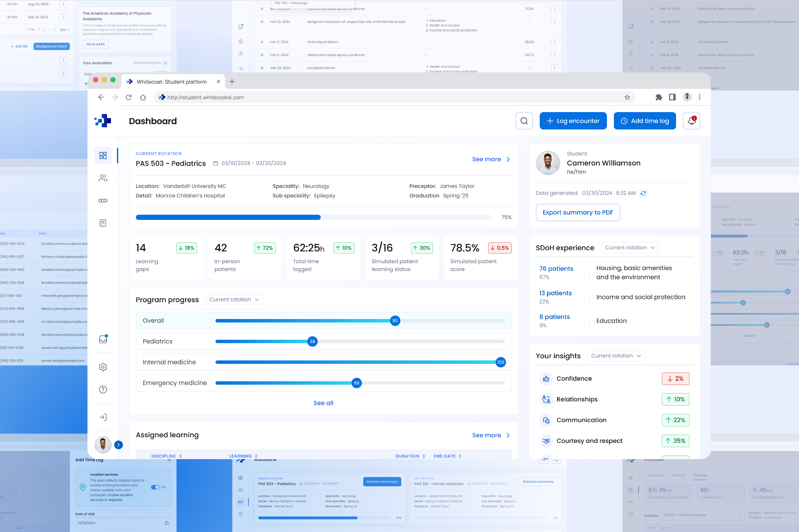The width and height of the screenshot is (799, 532).
Task: Open the rotations (linked rings) sidebar icon
Action: [103, 200]
